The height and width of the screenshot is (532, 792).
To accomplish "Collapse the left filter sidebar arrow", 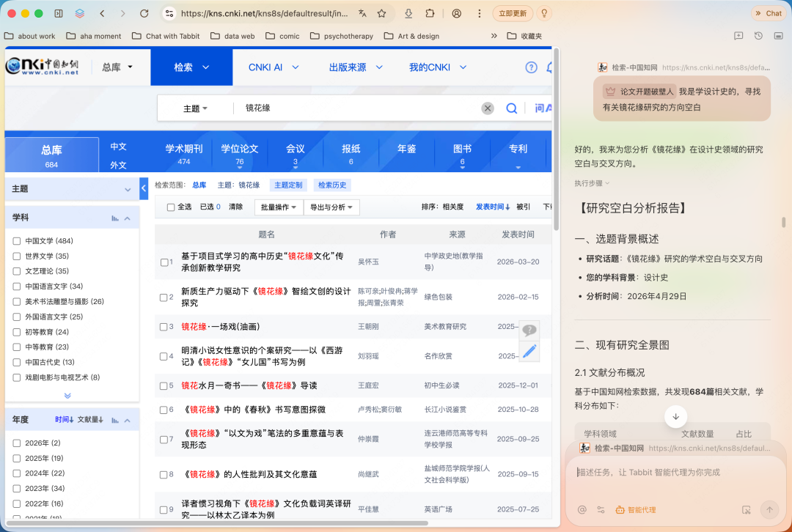I will (144, 188).
